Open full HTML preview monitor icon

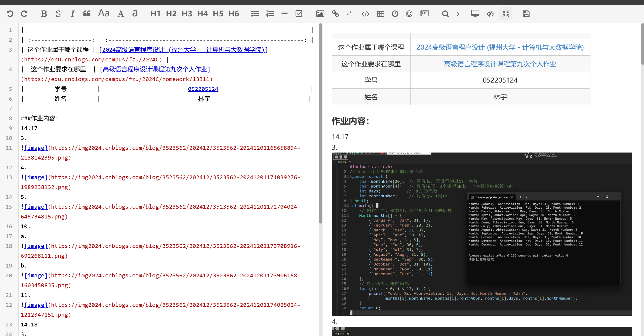pos(475,14)
